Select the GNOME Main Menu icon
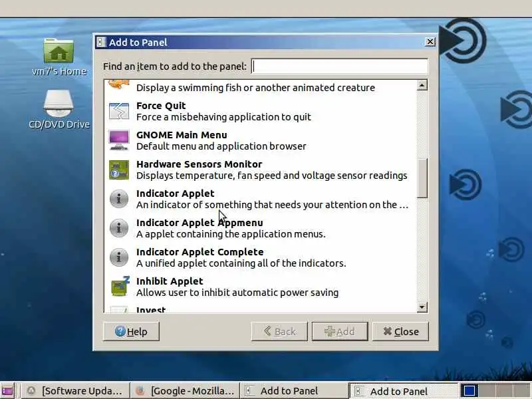Viewport: 532px width, 399px height. [x=119, y=140]
